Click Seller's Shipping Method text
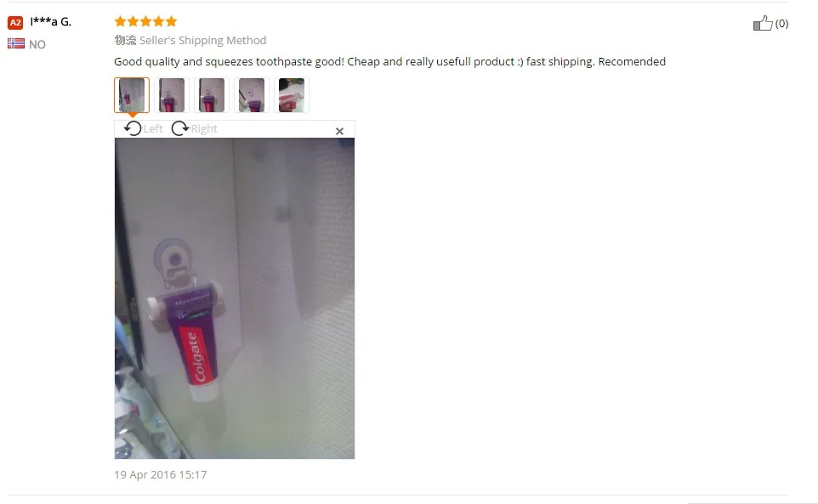818x504 pixels. [x=202, y=40]
